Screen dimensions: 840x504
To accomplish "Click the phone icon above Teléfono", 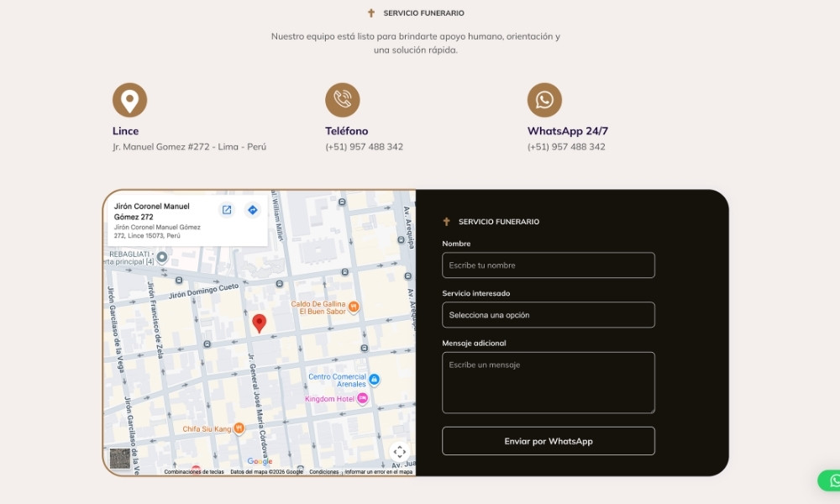I will tap(343, 100).
